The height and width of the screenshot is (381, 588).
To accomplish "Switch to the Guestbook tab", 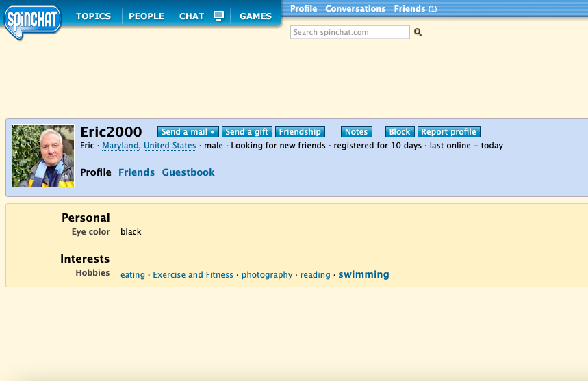I will (x=188, y=172).
